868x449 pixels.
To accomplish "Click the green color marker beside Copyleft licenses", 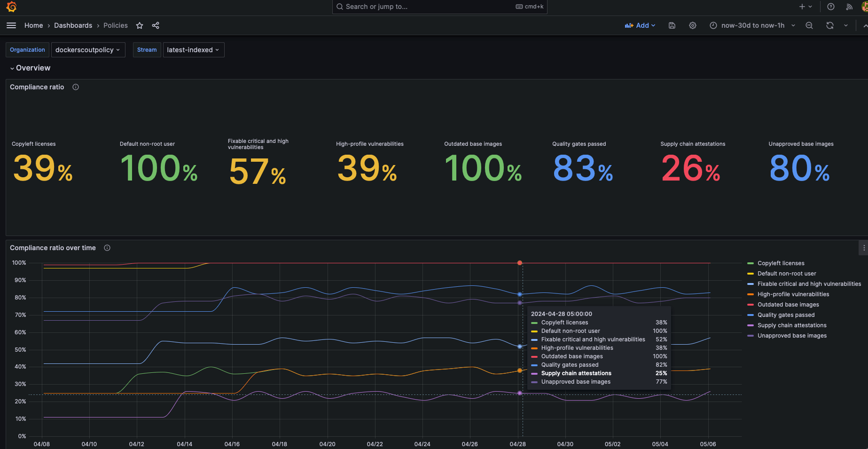I will [x=751, y=263].
